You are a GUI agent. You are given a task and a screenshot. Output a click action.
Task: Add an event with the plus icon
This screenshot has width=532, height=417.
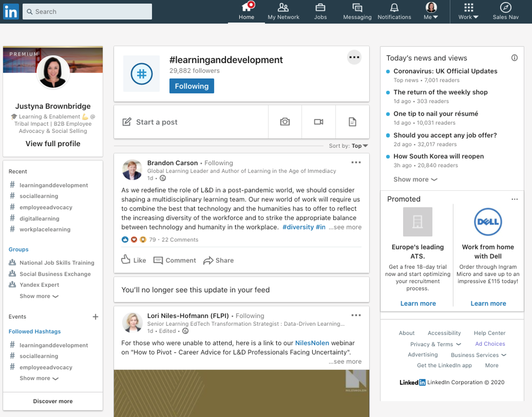coord(95,317)
